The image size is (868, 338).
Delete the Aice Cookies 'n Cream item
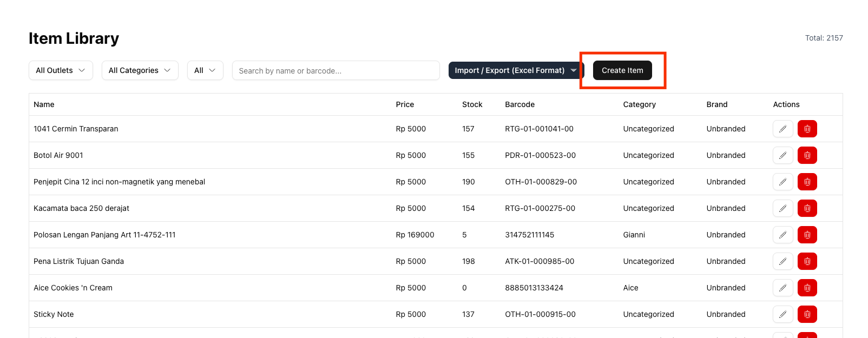[807, 288]
